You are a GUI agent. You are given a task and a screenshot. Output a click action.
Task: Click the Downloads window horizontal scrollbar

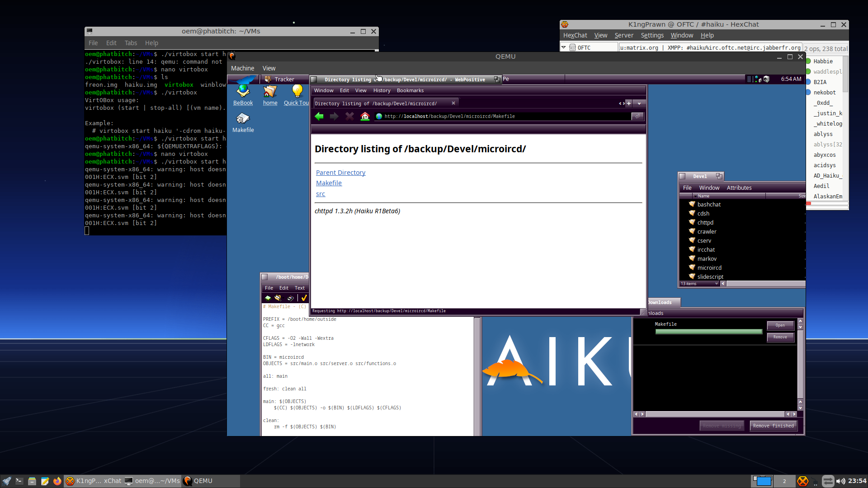coord(715,414)
